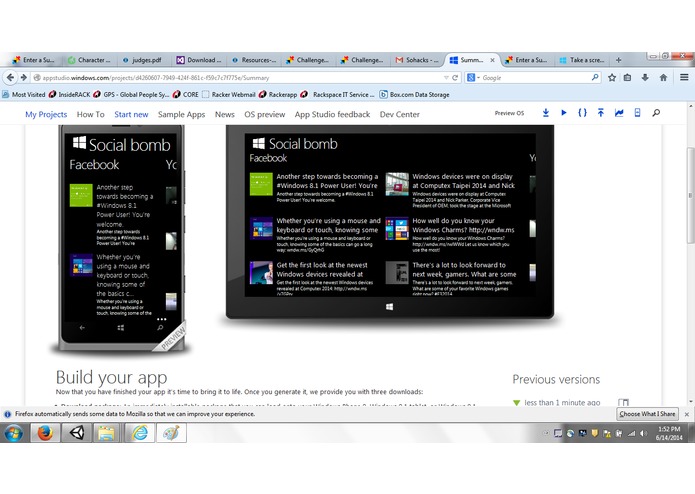This screenshot has height=494, width=695.
Task: Click the taskbar clock showing 1:52 PM
Action: point(669,433)
